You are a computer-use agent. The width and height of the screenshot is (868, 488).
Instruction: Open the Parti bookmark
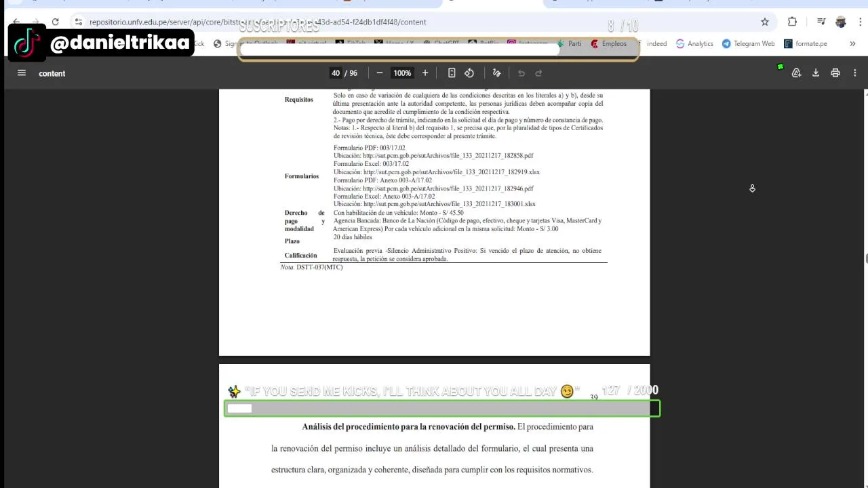coord(569,43)
